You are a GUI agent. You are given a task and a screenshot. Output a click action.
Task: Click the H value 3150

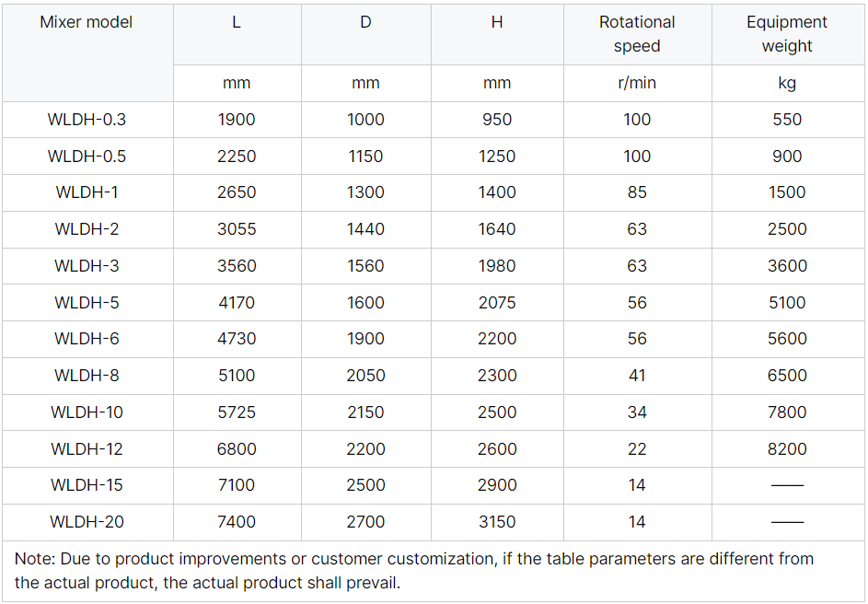[x=497, y=522]
